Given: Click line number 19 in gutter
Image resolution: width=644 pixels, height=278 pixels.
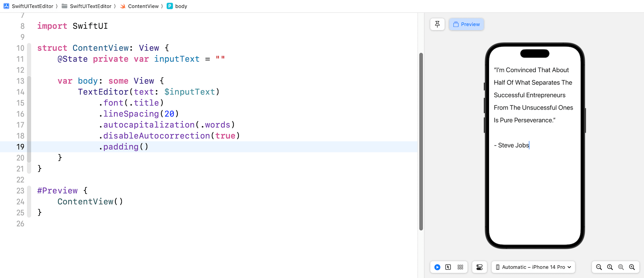Looking at the screenshot, I should pos(20,147).
